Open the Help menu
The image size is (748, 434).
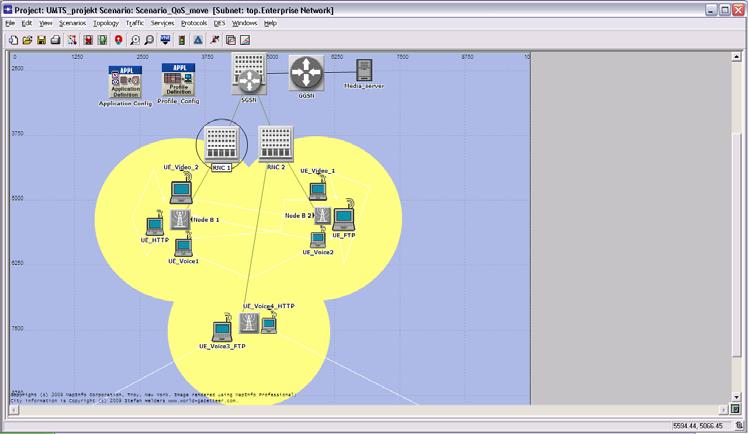click(270, 23)
